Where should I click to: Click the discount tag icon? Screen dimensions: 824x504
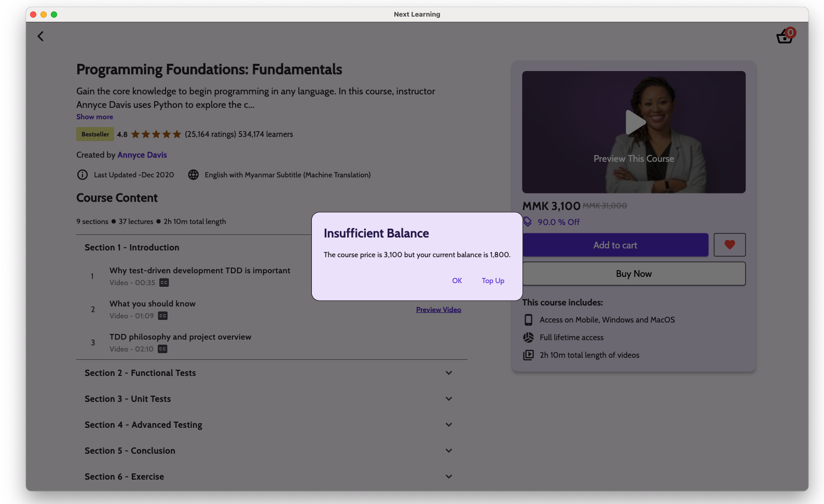(528, 222)
